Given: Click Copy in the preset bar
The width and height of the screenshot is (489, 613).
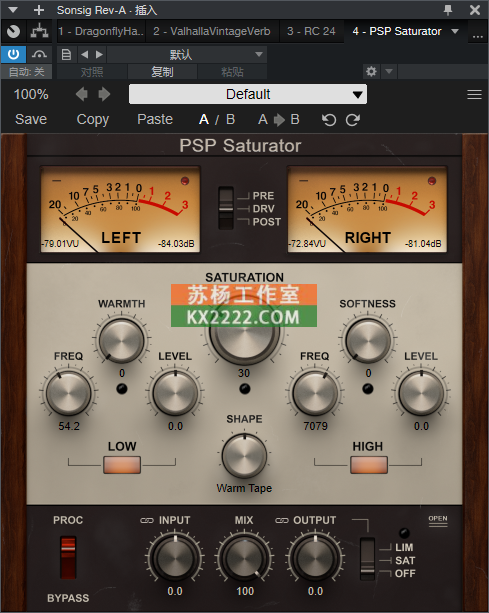Looking at the screenshot, I should [93, 119].
